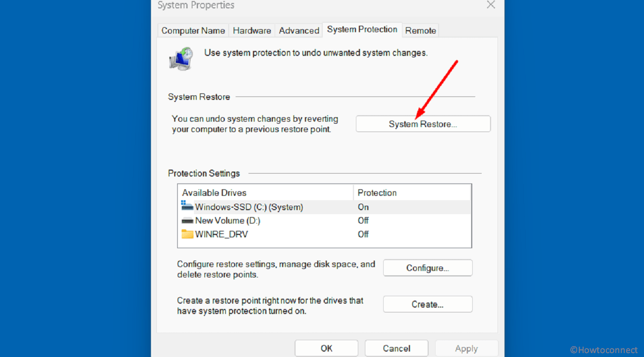
Task: Switch to the Remote tab
Action: (x=420, y=31)
